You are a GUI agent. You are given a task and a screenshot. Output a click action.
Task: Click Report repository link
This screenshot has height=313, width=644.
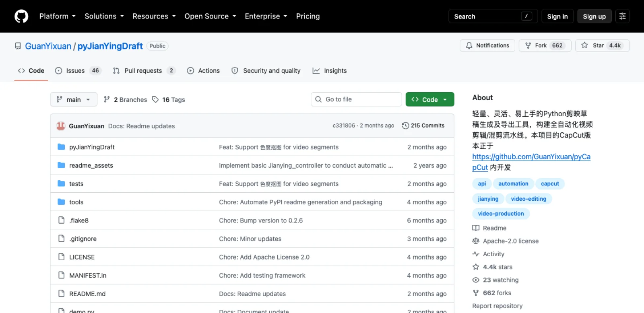497,306
